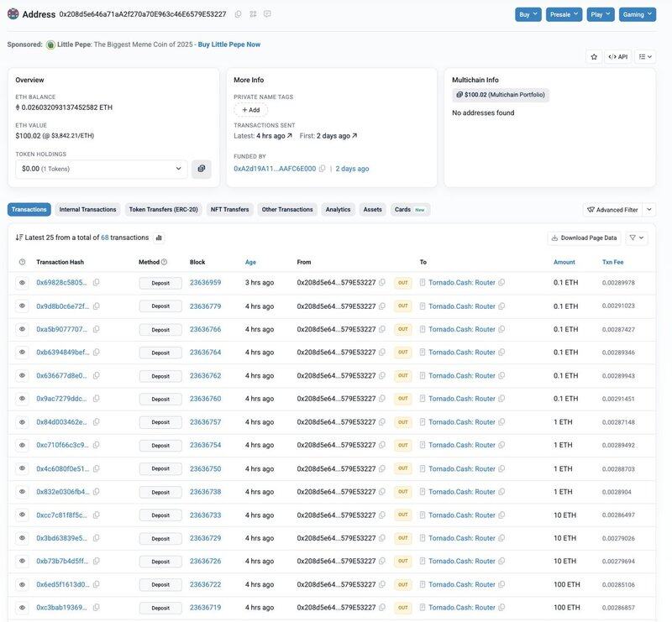Show QR code for this address
This screenshot has height=622, width=672.
(253, 14)
